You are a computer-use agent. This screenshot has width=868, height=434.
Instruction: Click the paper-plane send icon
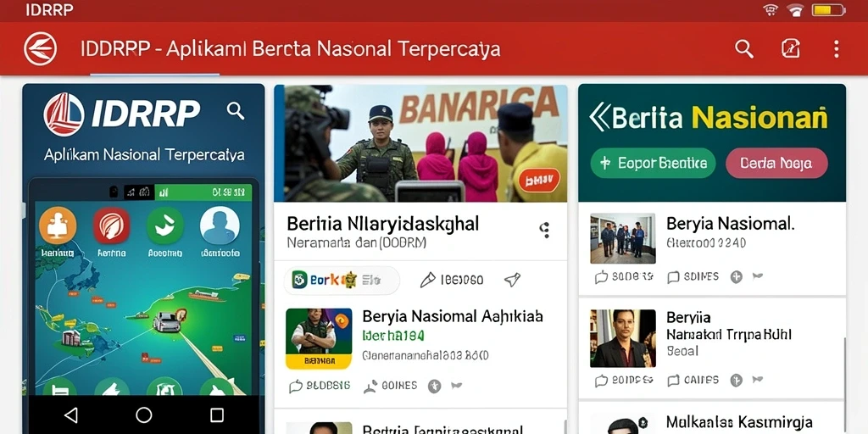[x=512, y=280]
